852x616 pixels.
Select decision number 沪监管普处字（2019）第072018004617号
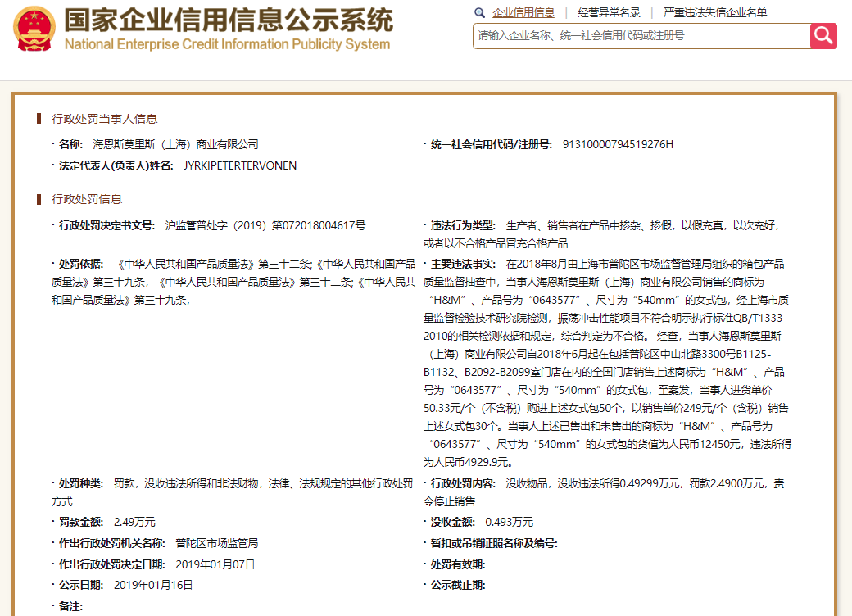click(265, 225)
